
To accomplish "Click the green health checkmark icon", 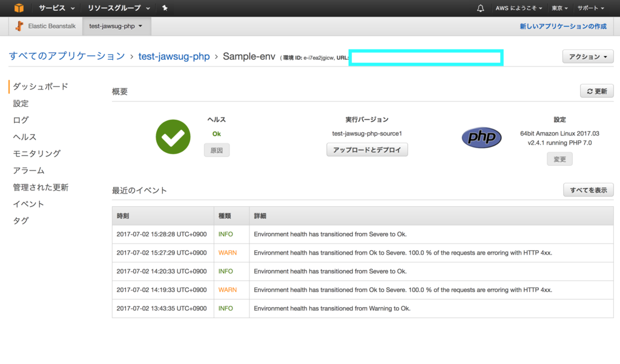I will coord(173,137).
